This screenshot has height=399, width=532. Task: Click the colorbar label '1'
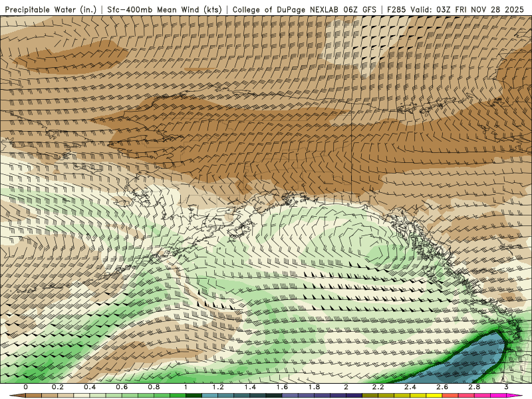pyautogui.click(x=186, y=387)
